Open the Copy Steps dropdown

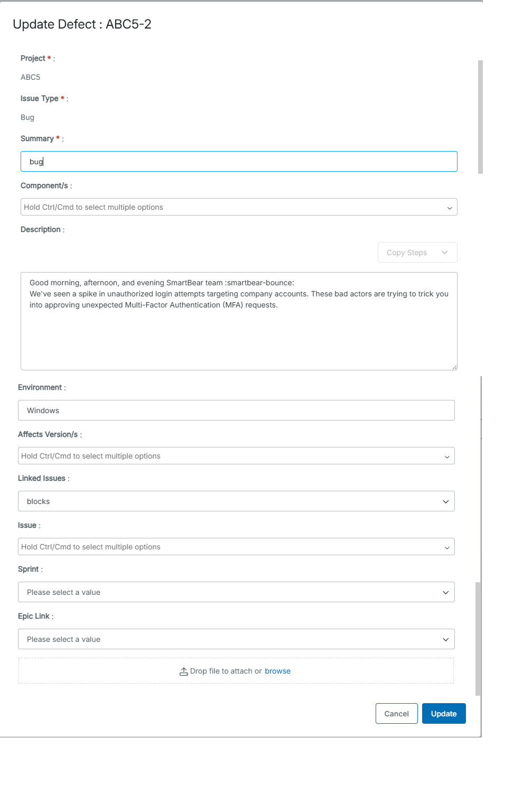point(417,252)
